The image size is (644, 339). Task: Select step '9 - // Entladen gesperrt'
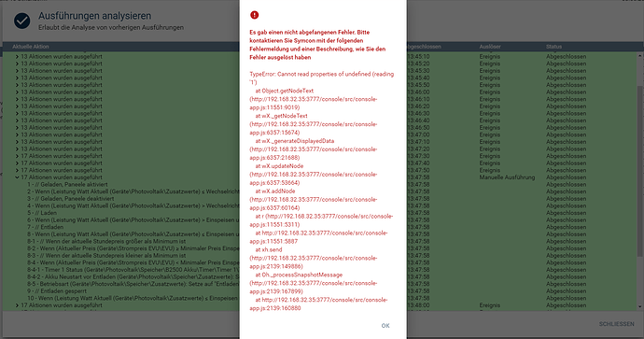click(x=57, y=291)
